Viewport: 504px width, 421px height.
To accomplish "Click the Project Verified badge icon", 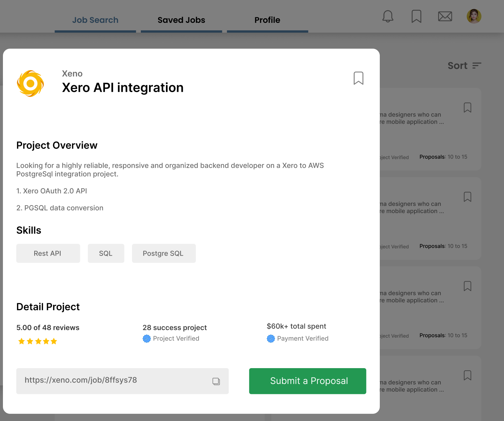I will pos(147,339).
